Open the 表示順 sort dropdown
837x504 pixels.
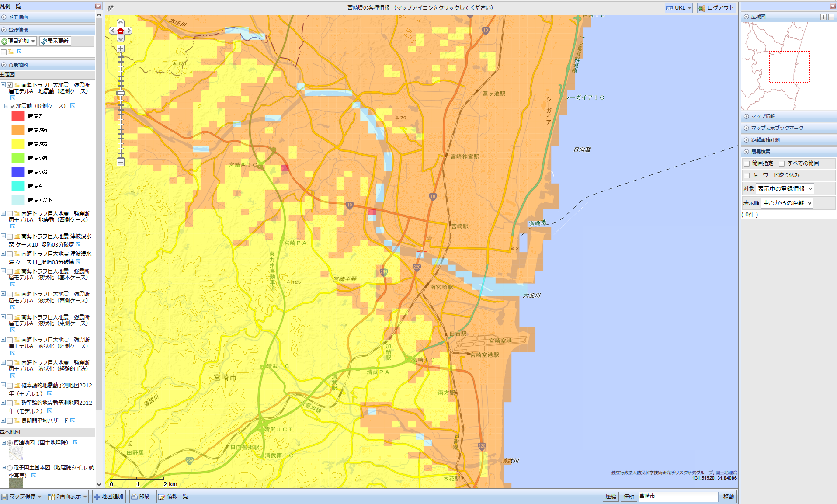[x=787, y=203]
